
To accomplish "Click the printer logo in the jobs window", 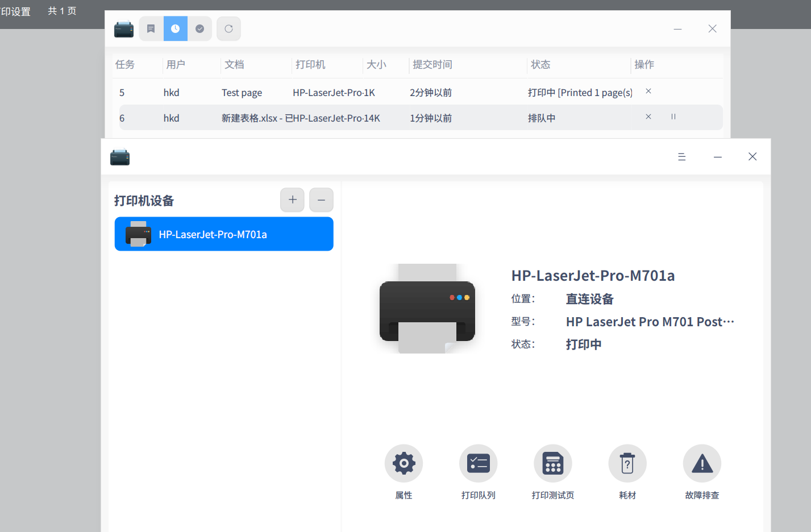I will (x=124, y=28).
